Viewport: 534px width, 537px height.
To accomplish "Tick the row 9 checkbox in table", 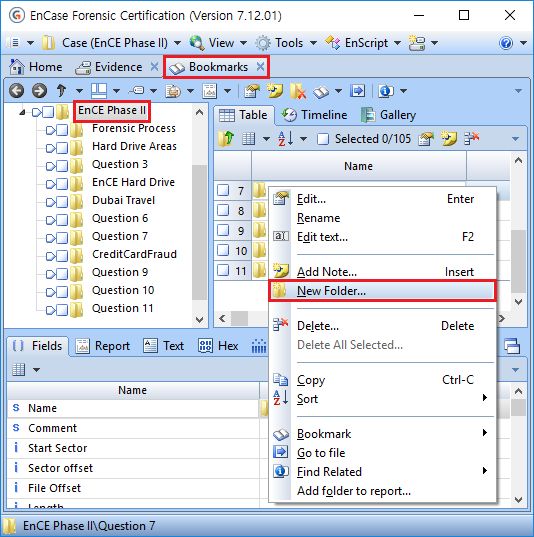I will tap(223, 230).
